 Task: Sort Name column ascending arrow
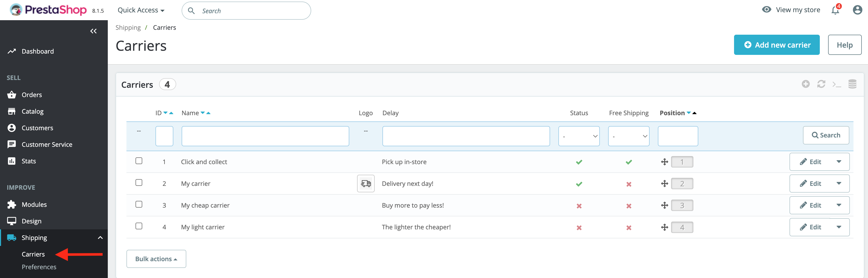pos(208,113)
